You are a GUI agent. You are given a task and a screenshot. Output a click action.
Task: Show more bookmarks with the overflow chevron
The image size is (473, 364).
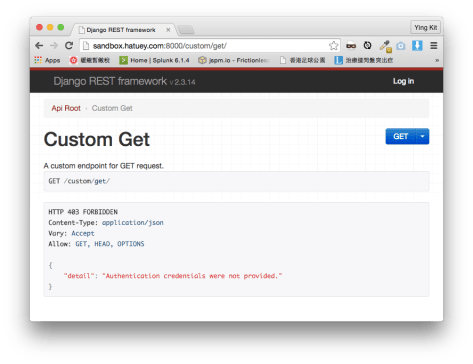pyautogui.click(x=437, y=60)
